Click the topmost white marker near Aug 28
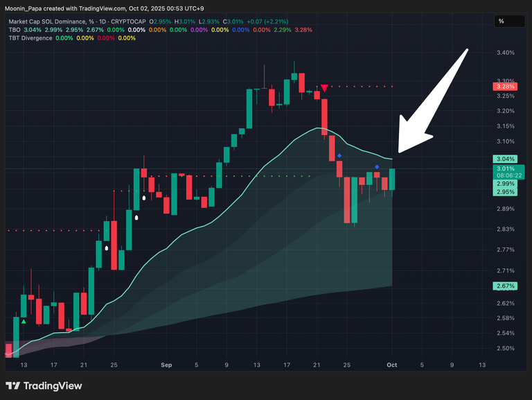Screen dimensions: 532x400 [143, 198]
